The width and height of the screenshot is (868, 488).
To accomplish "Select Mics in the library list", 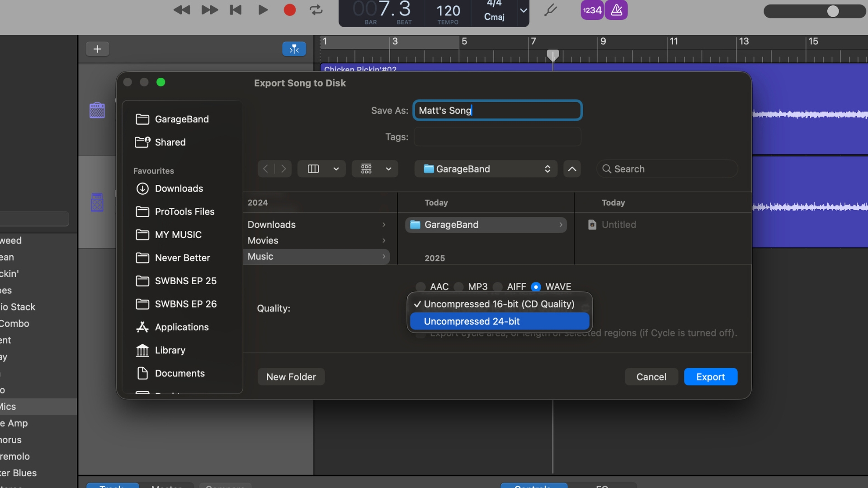I will click(38, 407).
